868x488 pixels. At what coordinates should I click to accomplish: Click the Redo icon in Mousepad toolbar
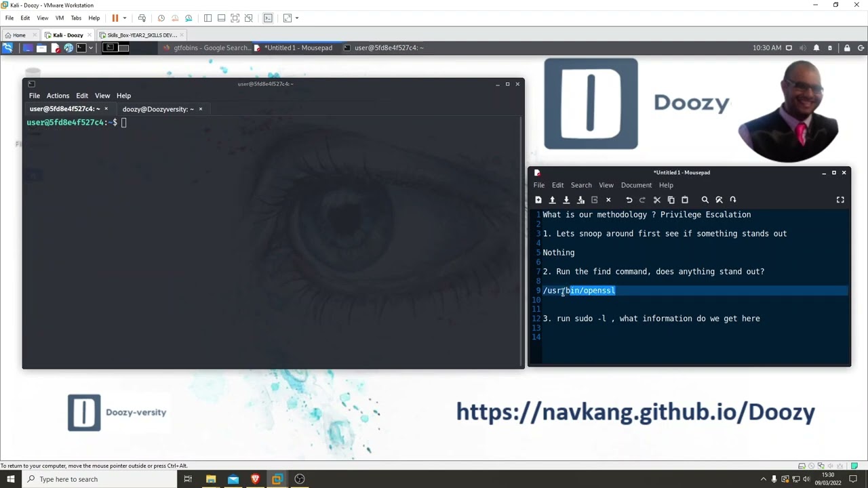pos(642,200)
